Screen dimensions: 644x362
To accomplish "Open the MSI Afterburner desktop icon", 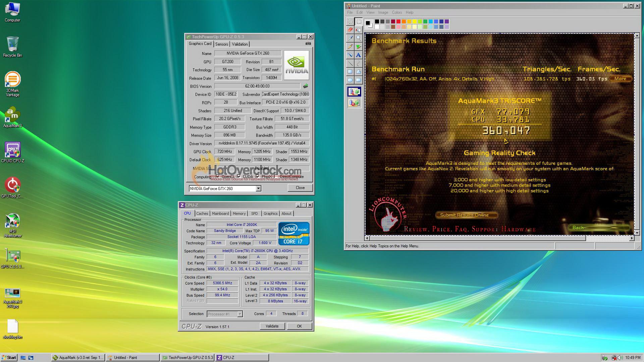I will pos(12,225).
